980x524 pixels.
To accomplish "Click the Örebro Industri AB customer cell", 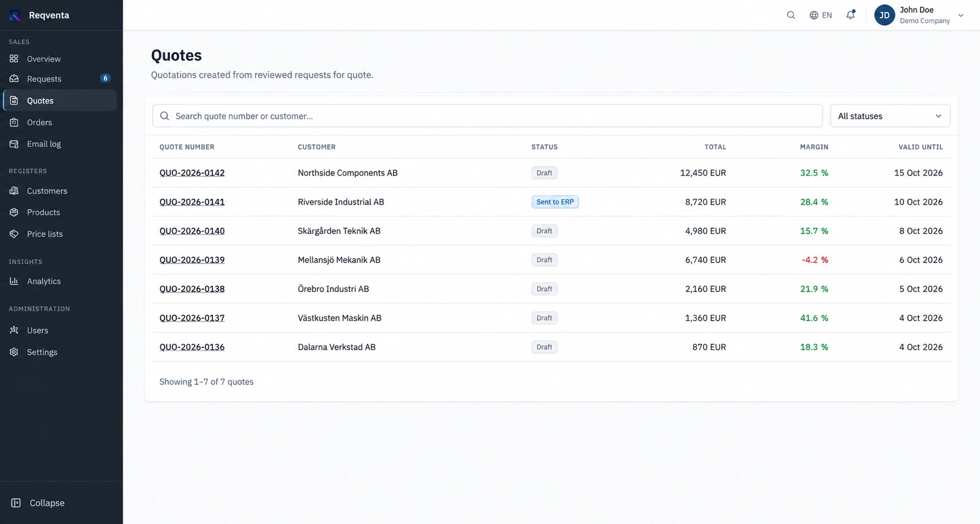I will pos(334,289).
